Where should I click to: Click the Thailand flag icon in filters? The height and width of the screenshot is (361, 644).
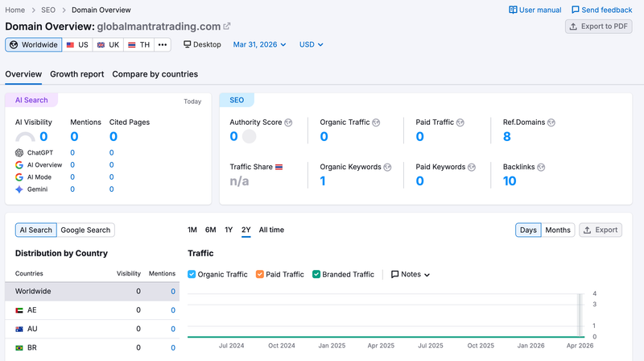131,45
